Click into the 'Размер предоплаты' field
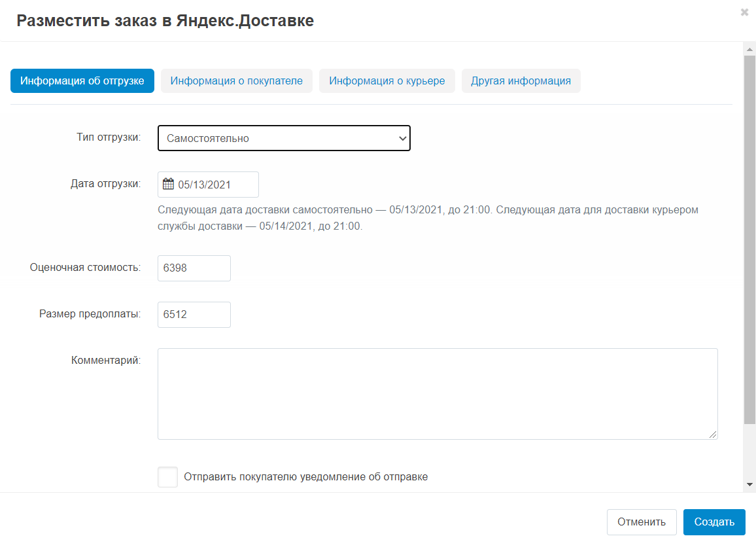Viewport: 756px width, 551px height. coord(194,315)
